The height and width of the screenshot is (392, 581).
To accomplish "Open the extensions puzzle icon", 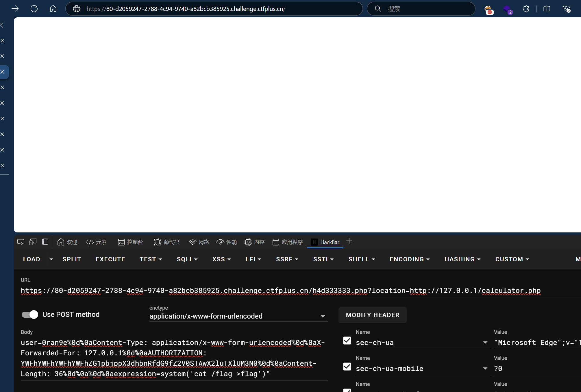I will tap(526, 9).
